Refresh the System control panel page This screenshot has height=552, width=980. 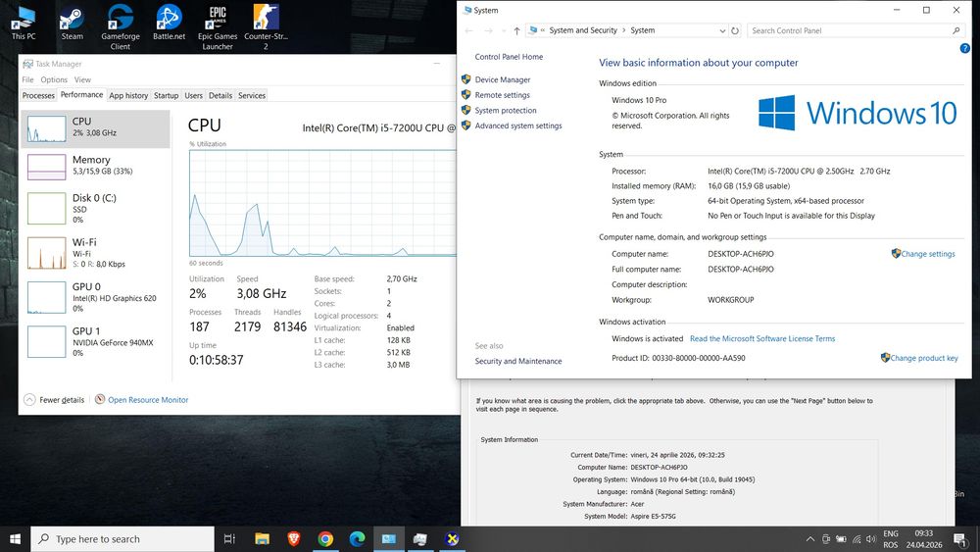tap(735, 30)
